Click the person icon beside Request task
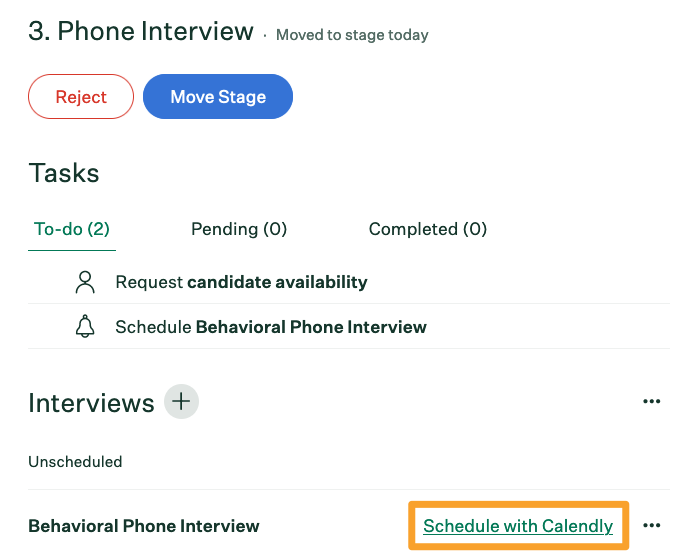Screen dimensions: 700x557 [x=85, y=282]
